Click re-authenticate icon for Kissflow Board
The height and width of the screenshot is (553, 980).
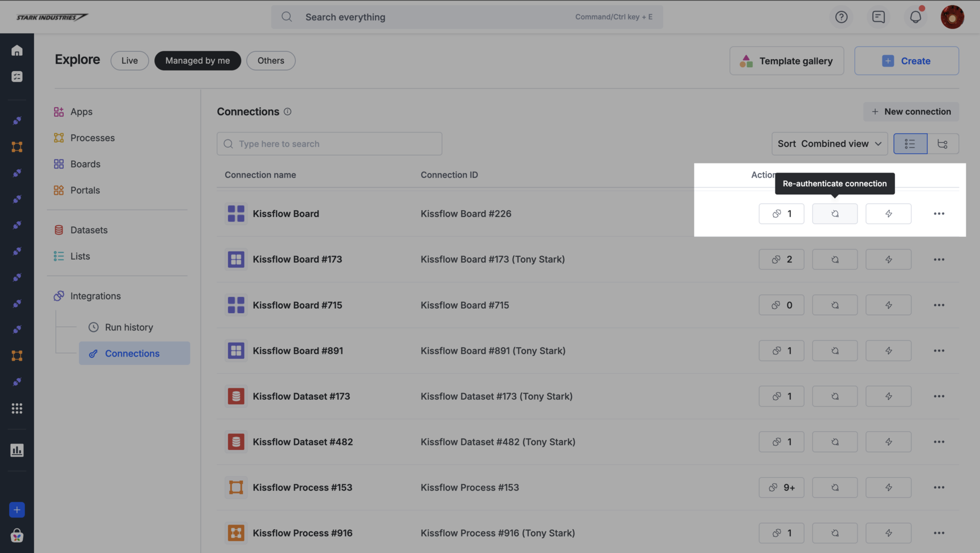pyautogui.click(x=835, y=214)
